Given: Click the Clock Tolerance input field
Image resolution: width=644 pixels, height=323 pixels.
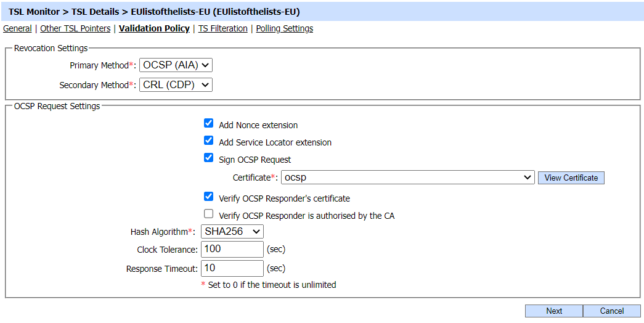Looking at the screenshot, I should (x=232, y=250).
